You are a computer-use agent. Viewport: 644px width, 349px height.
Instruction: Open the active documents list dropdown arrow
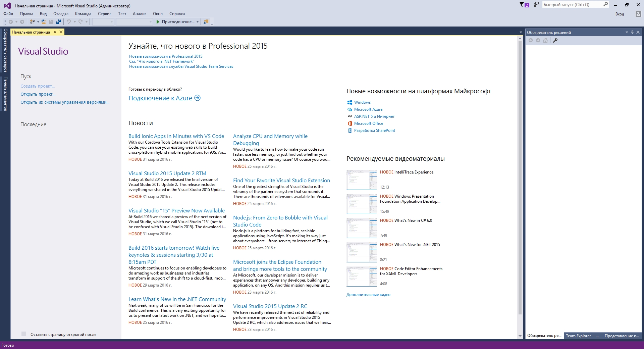521,32
